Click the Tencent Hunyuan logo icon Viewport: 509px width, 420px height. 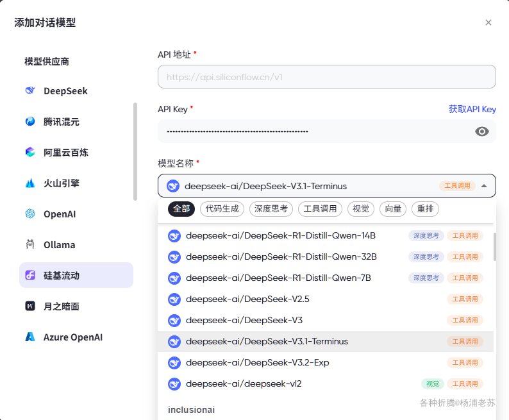(30, 121)
